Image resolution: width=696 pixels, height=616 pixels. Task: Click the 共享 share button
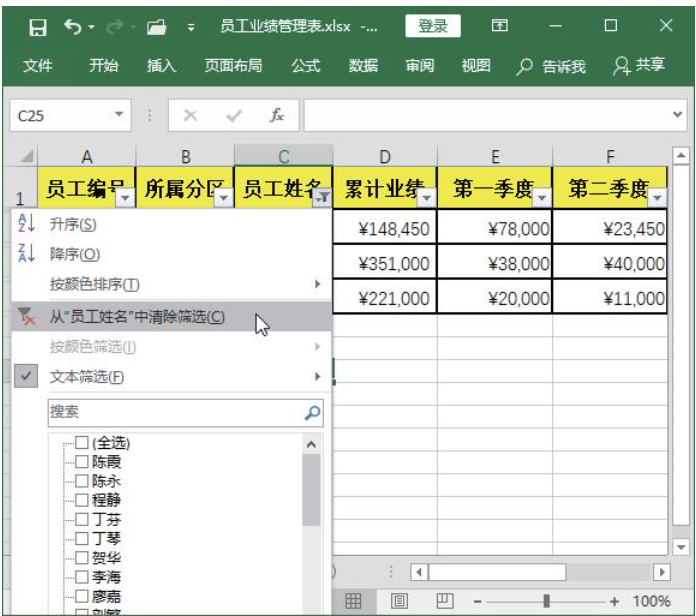pyautogui.click(x=639, y=66)
